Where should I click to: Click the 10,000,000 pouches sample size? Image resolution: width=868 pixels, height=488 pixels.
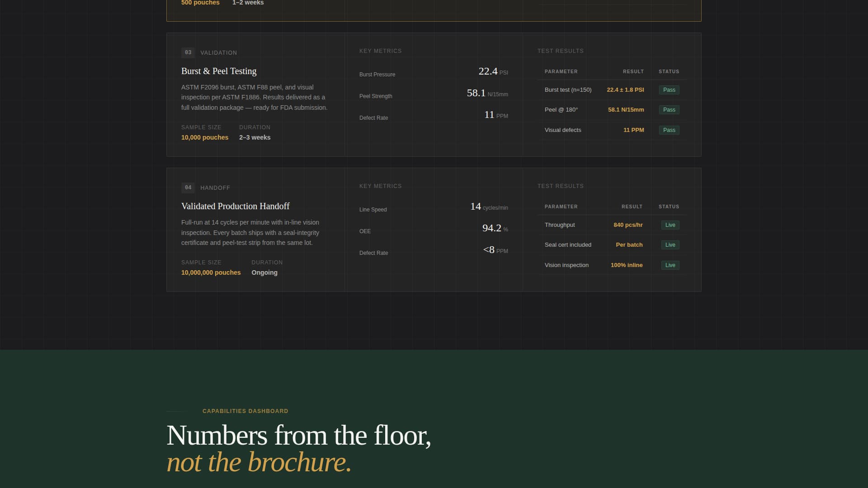[211, 272]
